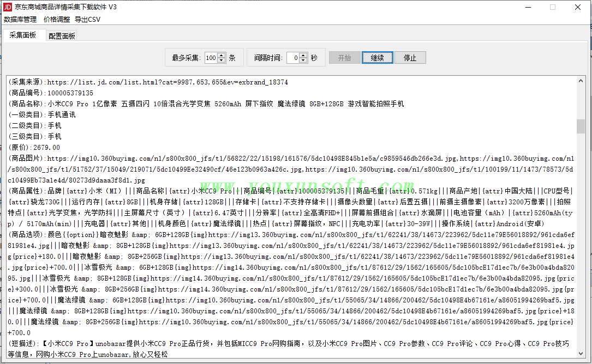Image resolution: width=592 pixels, height=364 pixels.
Task: Open the 价格调整 menu
Action: 57,19
